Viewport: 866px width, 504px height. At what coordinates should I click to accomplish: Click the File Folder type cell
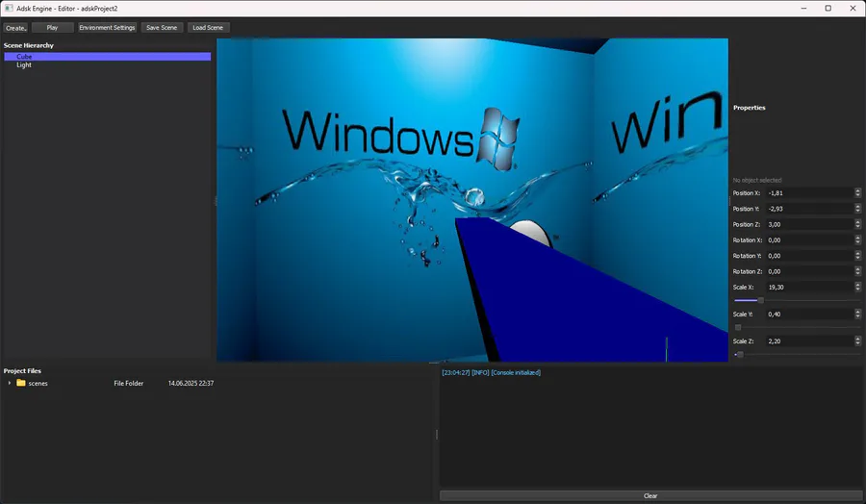click(129, 383)
